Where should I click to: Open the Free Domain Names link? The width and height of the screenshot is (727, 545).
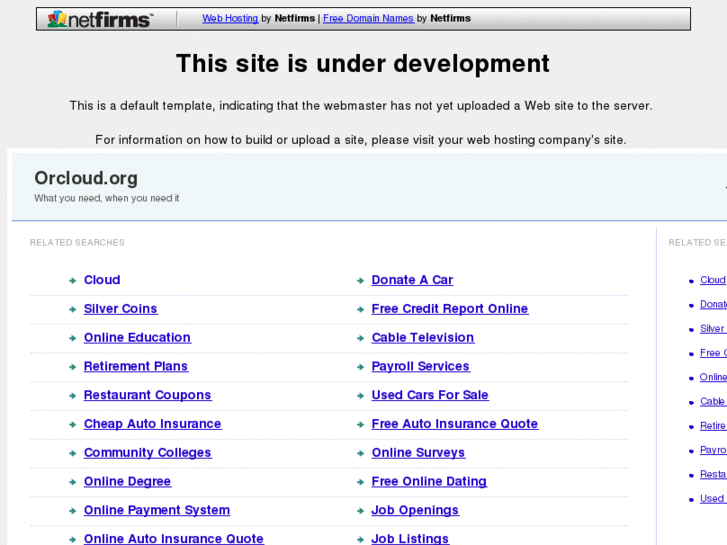coord(368,18)
